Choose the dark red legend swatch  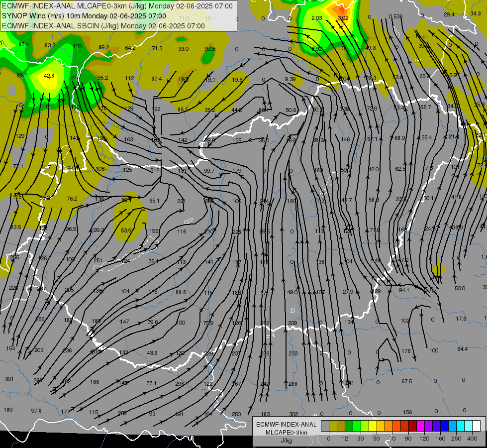pos(412,426)
